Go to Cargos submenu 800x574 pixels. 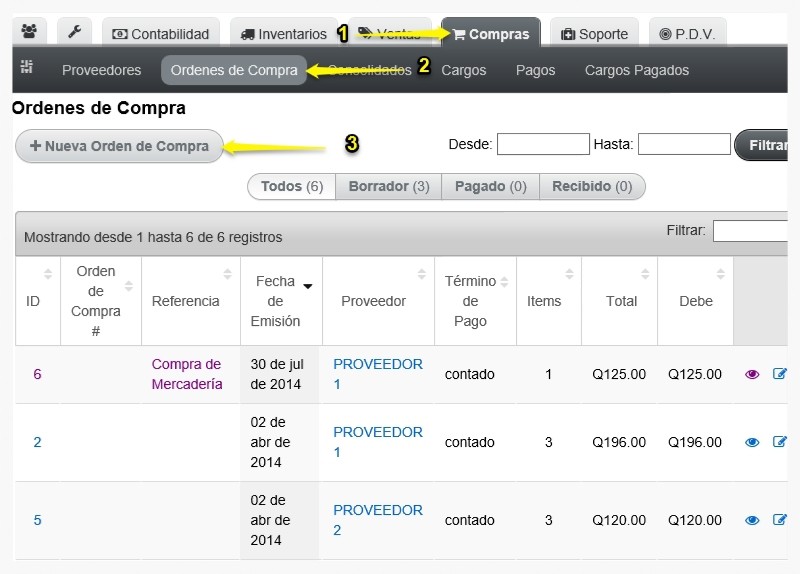463,70
